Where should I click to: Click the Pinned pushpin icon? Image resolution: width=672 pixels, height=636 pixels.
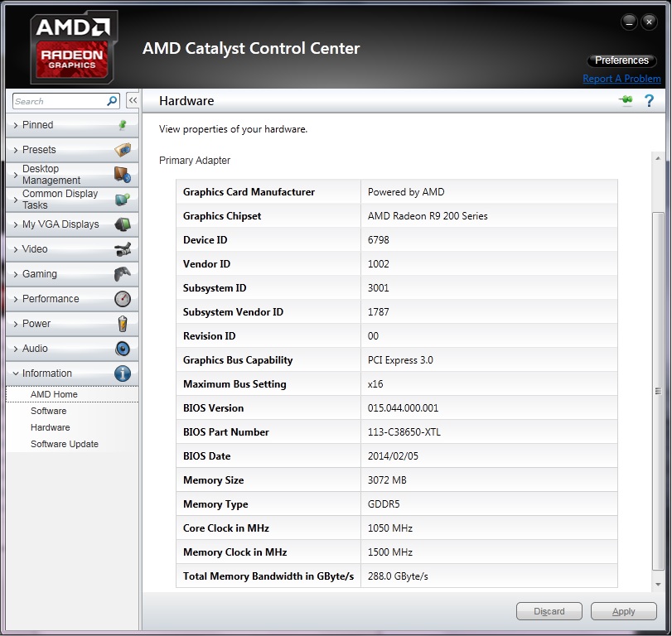123,125
